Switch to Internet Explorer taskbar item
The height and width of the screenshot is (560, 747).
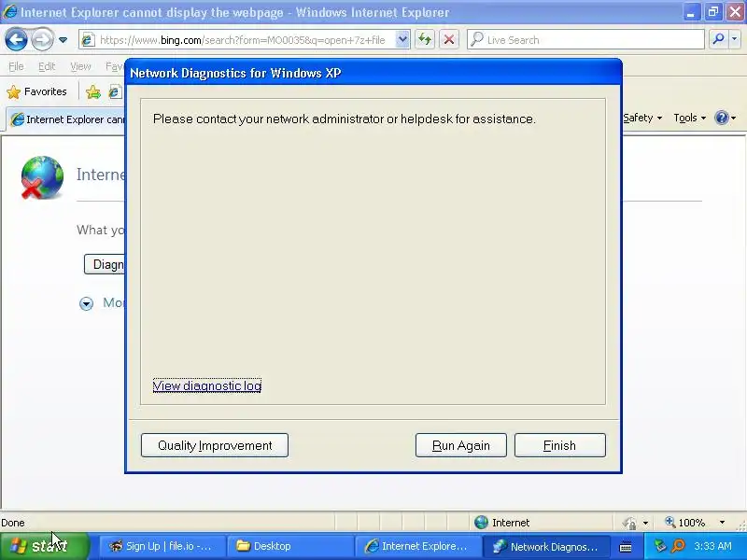click(x=416, y=546)
